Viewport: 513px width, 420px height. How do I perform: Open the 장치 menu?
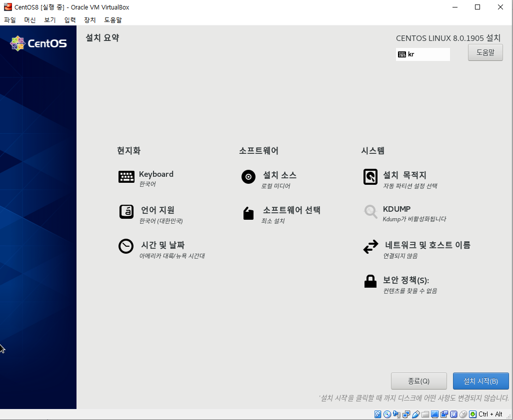point(89,20)
